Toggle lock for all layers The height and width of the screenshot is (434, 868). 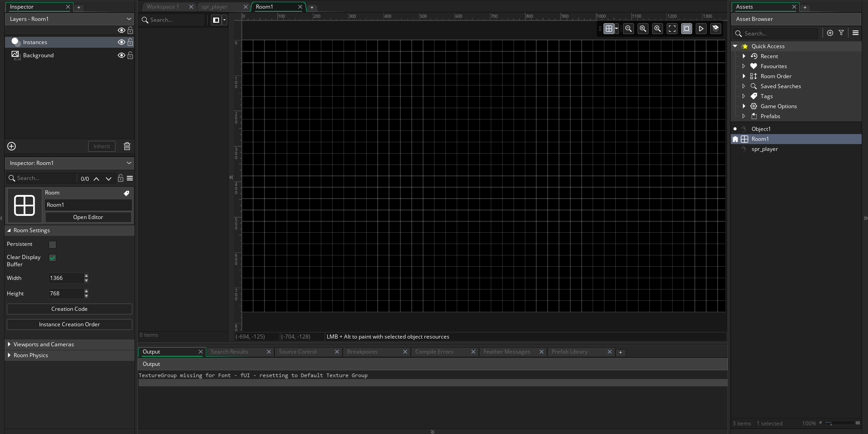coord(130,30)
